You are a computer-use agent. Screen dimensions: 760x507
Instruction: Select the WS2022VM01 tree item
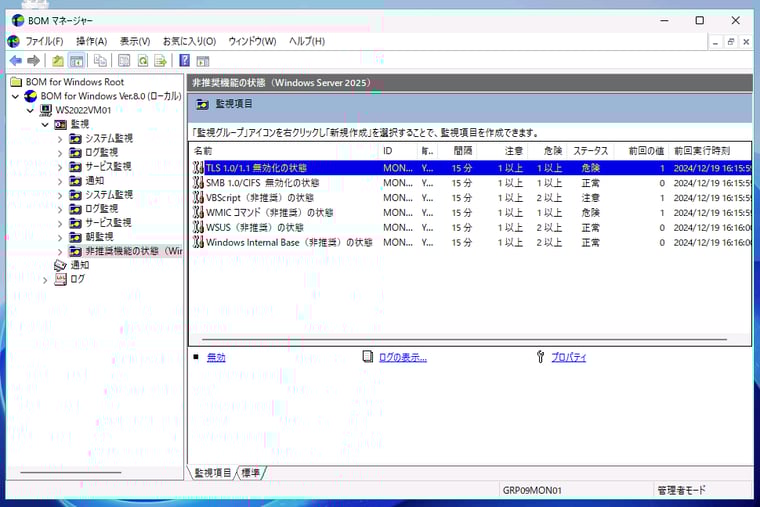coord(83,110)
